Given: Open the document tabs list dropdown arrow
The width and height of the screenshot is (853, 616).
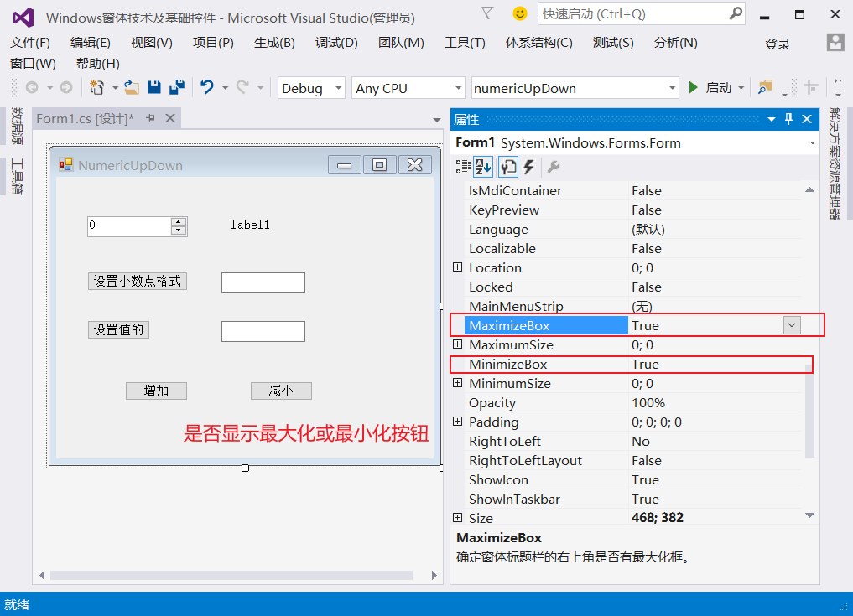Looking at the screenshot, I should (437, 120).
